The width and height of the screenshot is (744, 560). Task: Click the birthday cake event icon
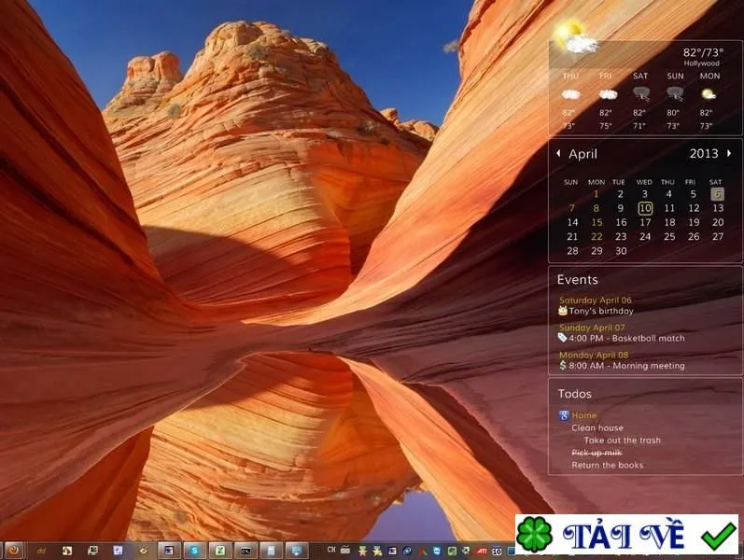point(563,311)
